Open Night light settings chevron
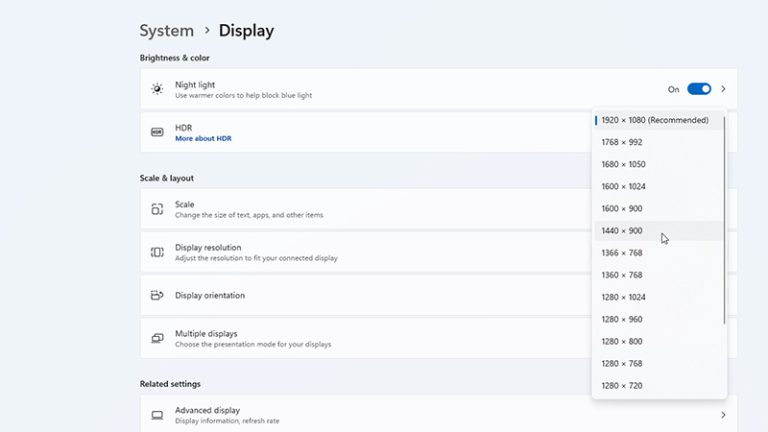Viewport: 768px width, 432px height. tap(723, 89)
